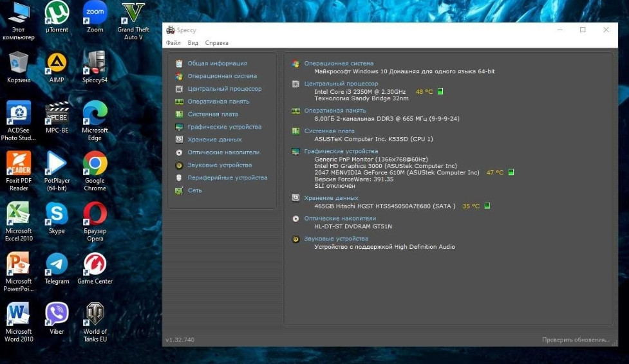
Task: Open the Справка menu
Action: click(217, 43)
